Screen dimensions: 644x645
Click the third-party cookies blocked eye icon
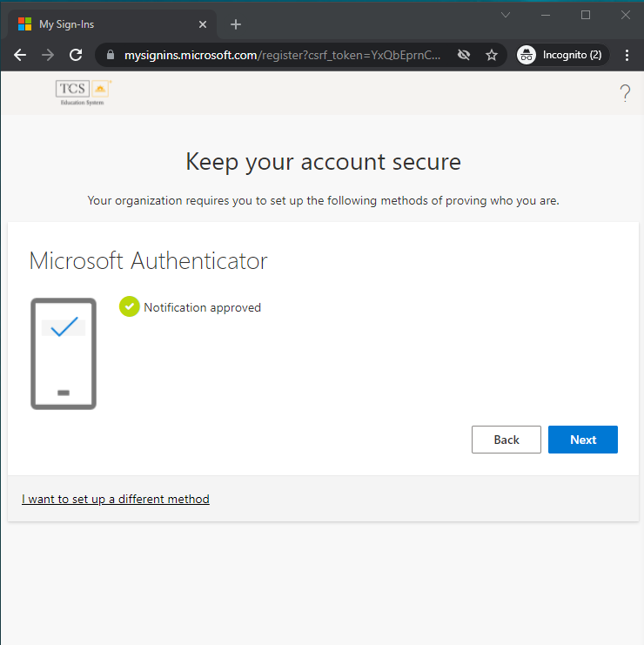[x=464, y=55]
